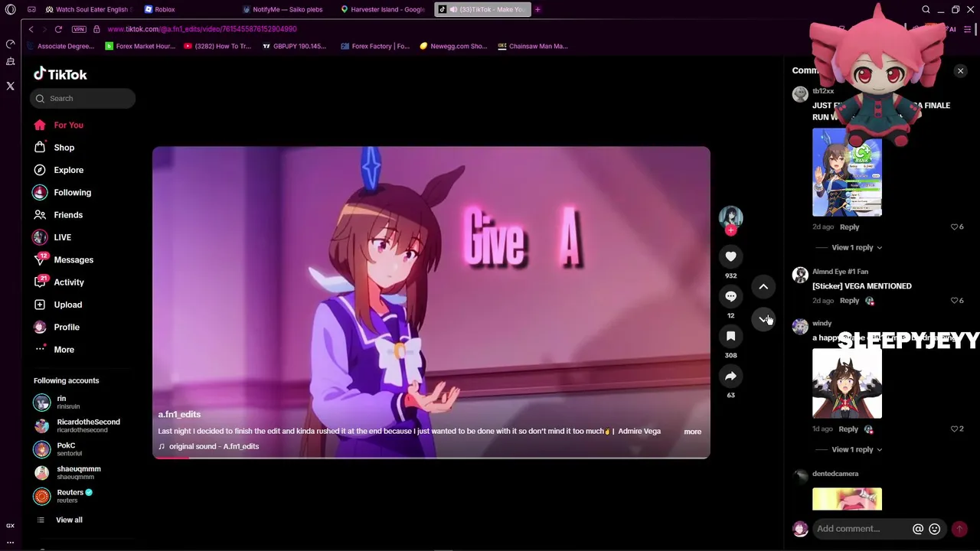Reload the page
This screenshot has height=551, width=980.
58,29
